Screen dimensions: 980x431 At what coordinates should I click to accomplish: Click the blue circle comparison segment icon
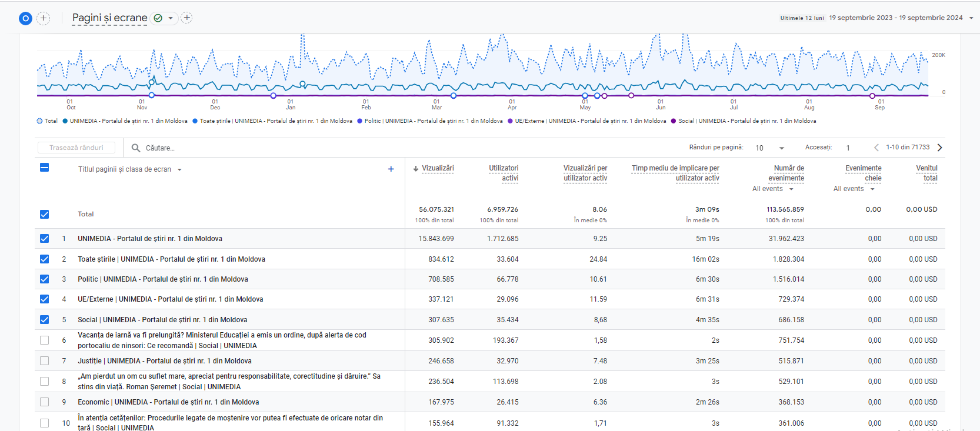[x=25, y=18]
